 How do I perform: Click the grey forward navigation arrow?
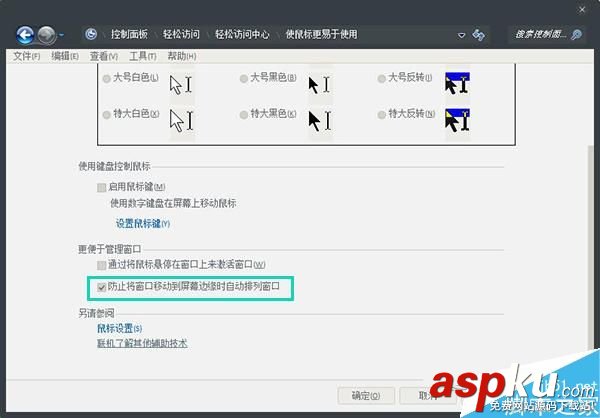(47, 35)
